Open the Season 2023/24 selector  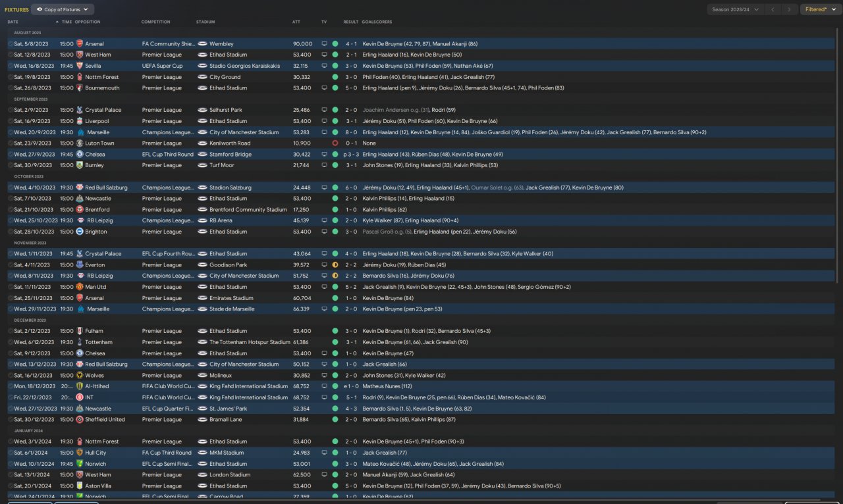[x=734, y=10]
